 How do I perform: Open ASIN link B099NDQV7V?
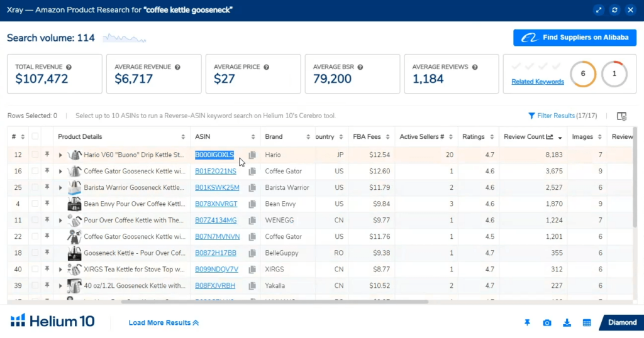pyautogui.click(x=216, y=270)
